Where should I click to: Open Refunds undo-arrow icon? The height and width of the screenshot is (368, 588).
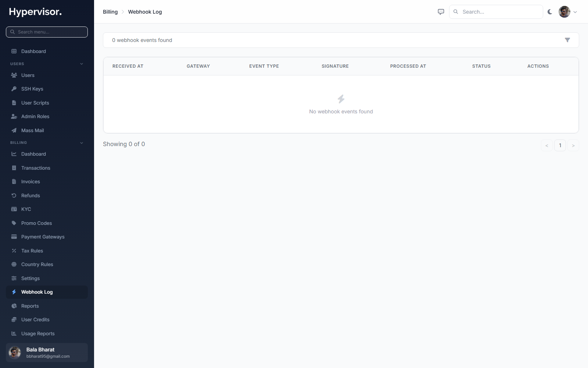pyautogui.click(x=14, y=195)
